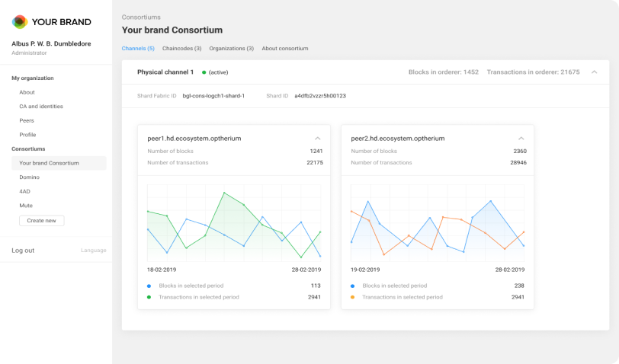The width and height of the screenshot is (619, 364).
Task: Collapse the peer1.hd.ecosystem.optherium card
Action: pos(317,139)
